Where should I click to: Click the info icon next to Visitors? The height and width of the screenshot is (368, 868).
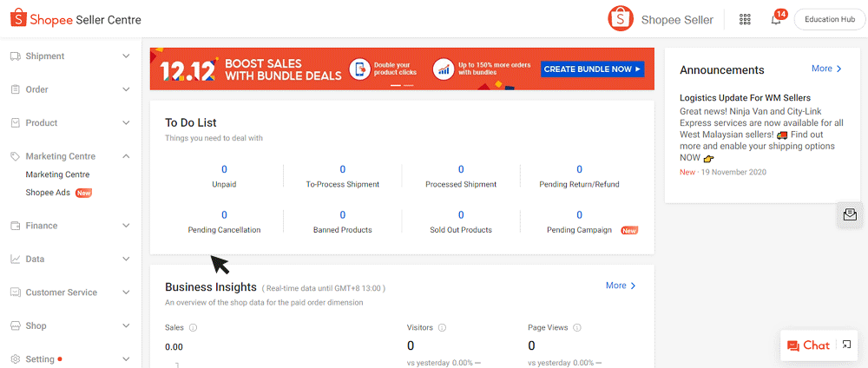tap(442, 328)
